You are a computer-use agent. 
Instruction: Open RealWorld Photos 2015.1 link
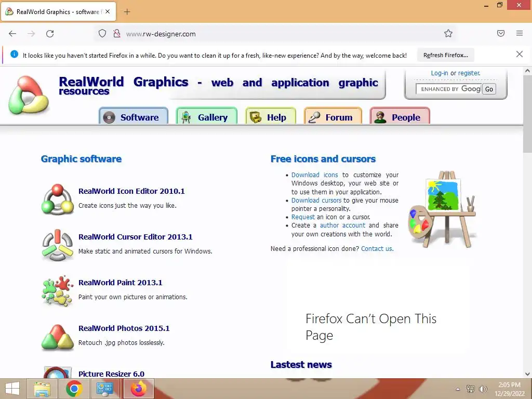[x=124, y=328]
